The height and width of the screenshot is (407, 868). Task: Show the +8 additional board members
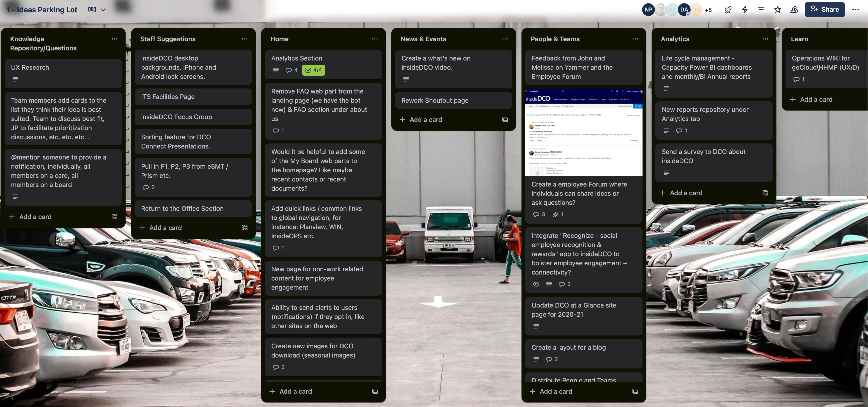(x=708, y=10)
